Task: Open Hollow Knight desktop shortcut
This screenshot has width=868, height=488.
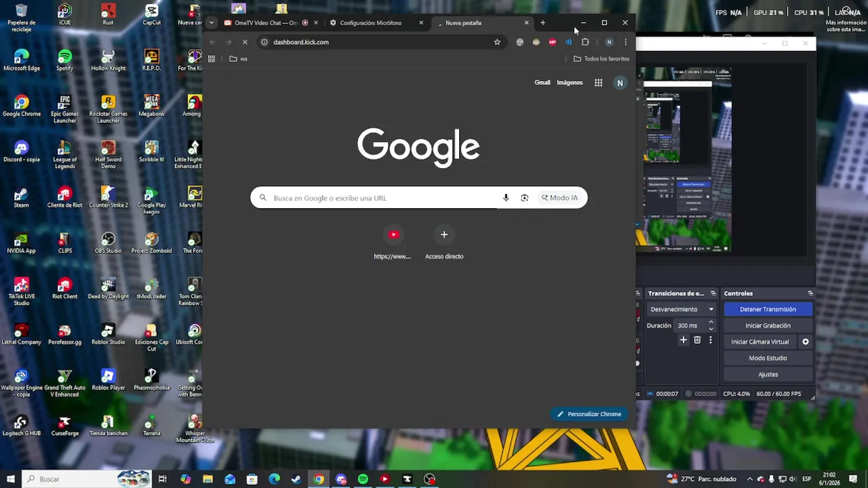Action: (x=108, y=60)
